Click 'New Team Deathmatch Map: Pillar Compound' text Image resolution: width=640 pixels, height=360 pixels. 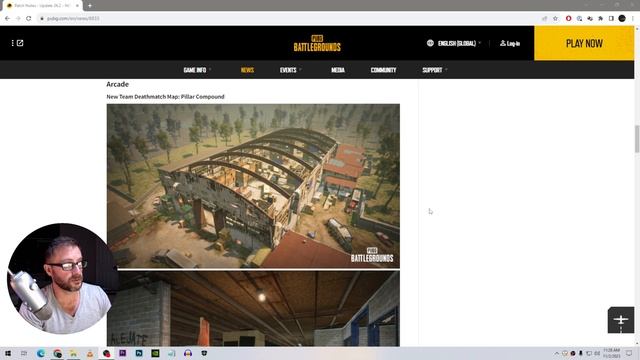165,97
